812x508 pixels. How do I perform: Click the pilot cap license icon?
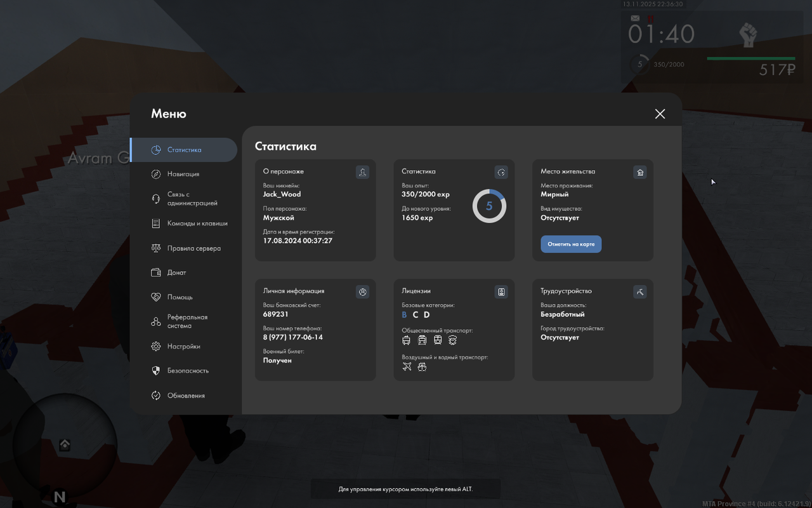pos(452,340)
